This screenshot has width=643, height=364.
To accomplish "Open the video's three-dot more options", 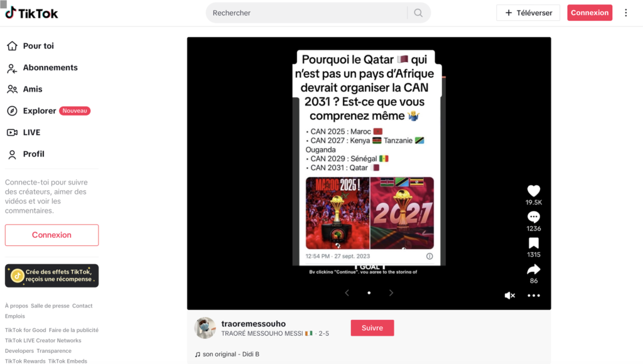I will [x=534, y=295].
